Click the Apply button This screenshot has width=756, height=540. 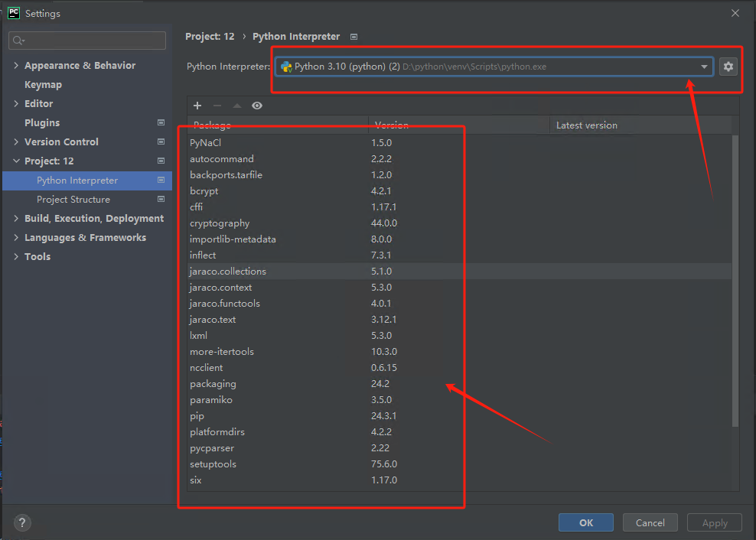tap(715, 522)
